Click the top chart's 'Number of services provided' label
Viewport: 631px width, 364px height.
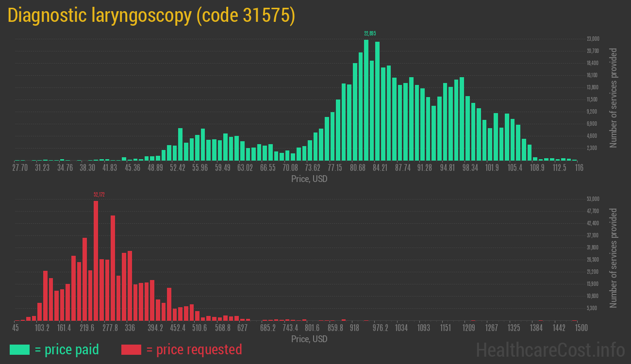tap(614, 98)
